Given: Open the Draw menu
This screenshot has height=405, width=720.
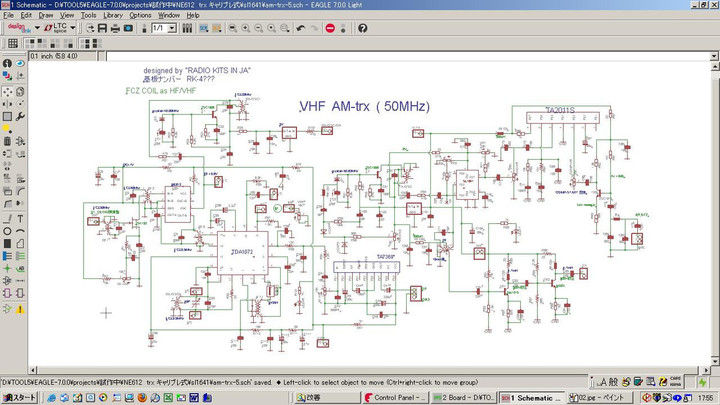Looking at the screenshot, I should point(46,15).
